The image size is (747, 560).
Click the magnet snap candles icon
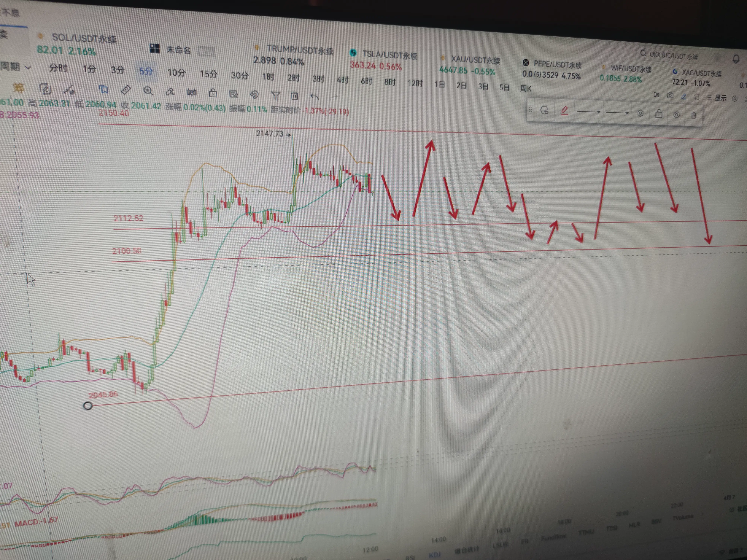[x=191, y=92]
